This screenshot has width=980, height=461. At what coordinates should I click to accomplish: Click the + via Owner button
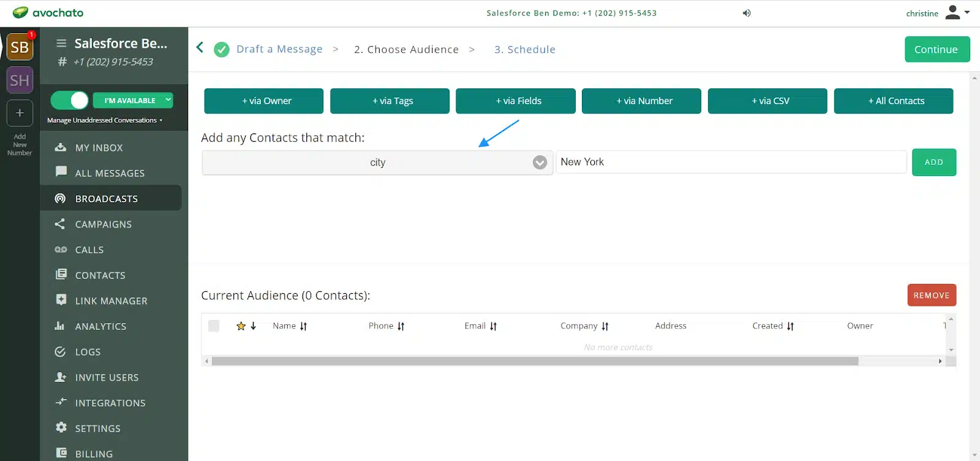pos(264,101)
